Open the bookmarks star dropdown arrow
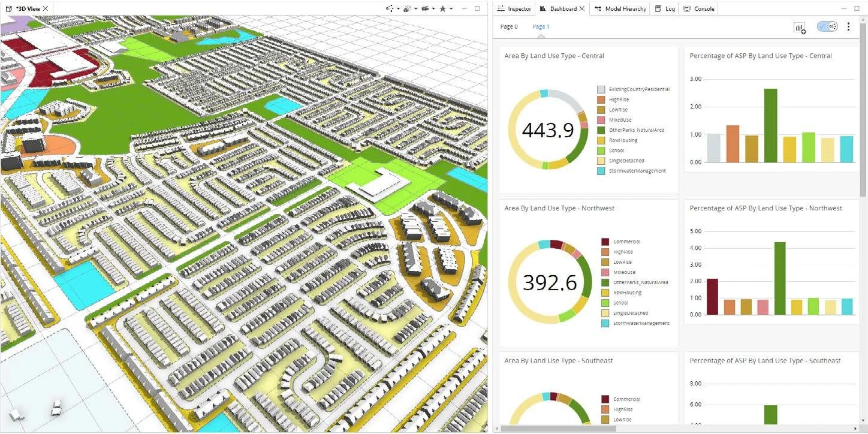 click(x=451, y=9)
